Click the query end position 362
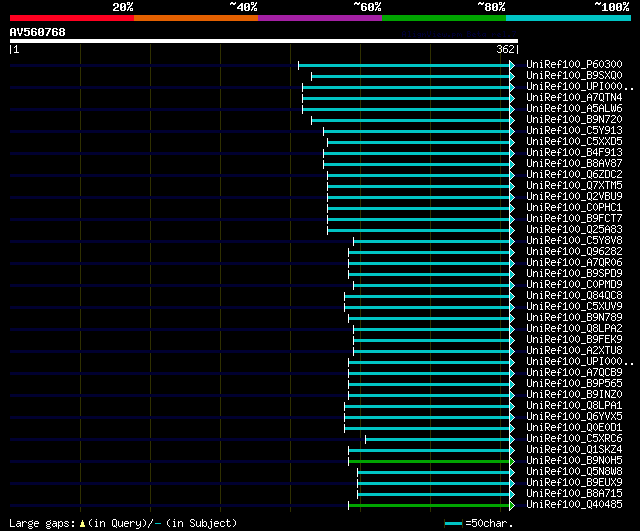Image resolution: width=640 pixels, height=531 pixels. (x=505, y=49)
